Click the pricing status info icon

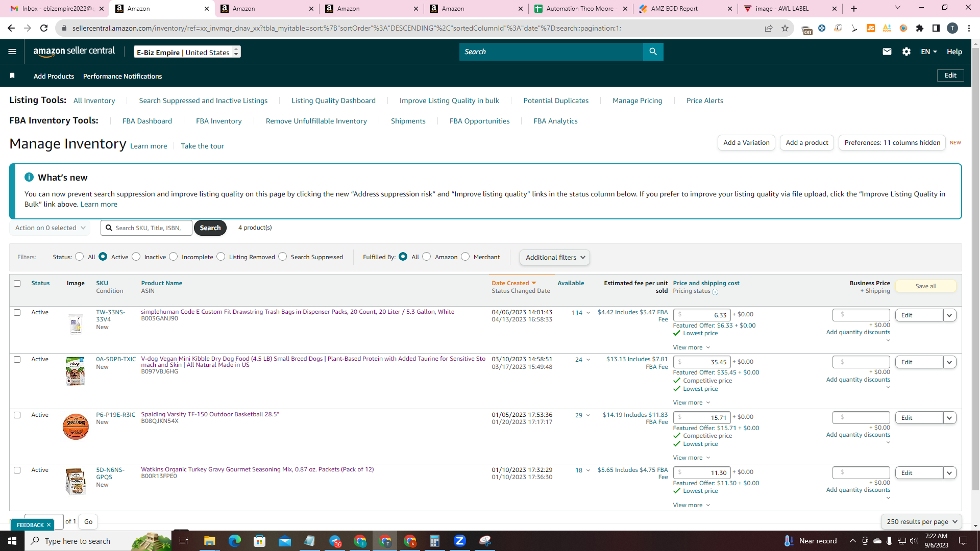715,292
